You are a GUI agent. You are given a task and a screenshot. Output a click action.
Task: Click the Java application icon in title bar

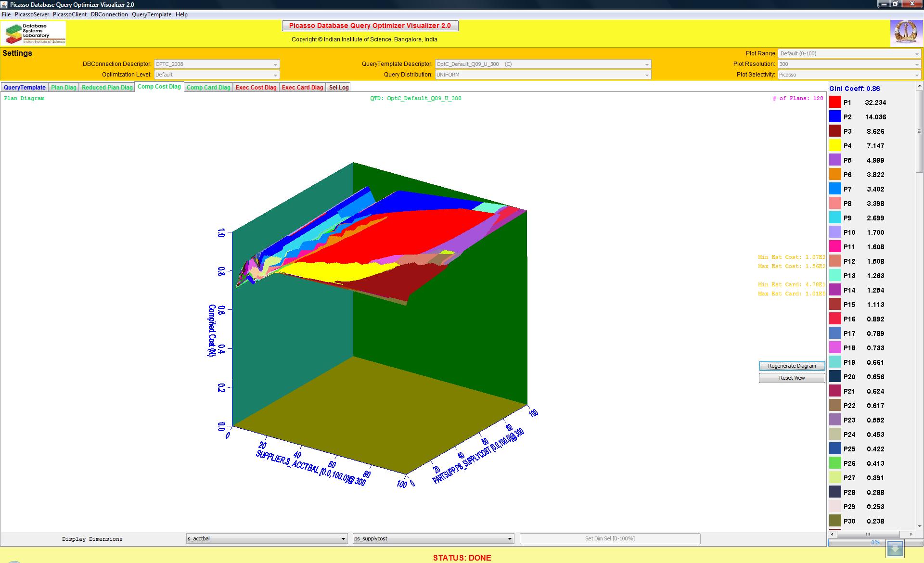pyautogui.click(x=5, y=4)
